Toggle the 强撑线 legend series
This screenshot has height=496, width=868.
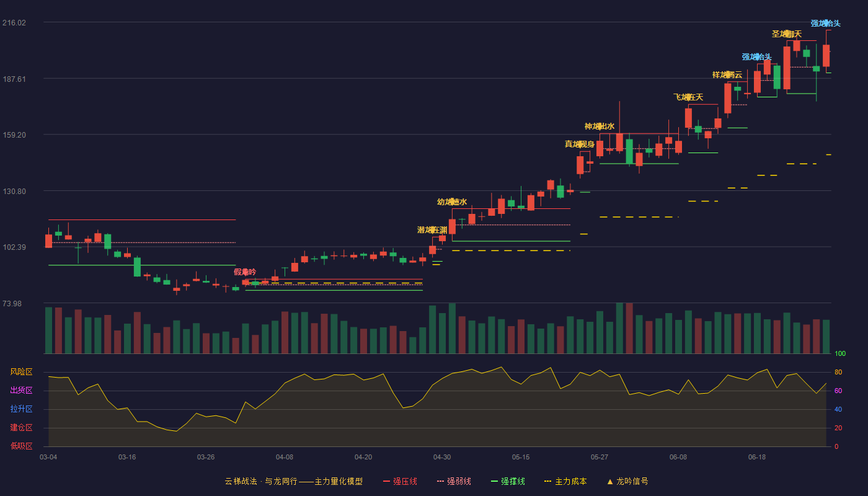tap(508, 481)
